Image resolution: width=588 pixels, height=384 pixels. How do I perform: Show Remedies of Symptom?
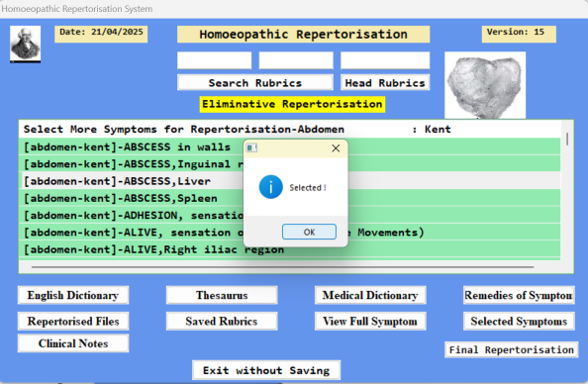519,295
